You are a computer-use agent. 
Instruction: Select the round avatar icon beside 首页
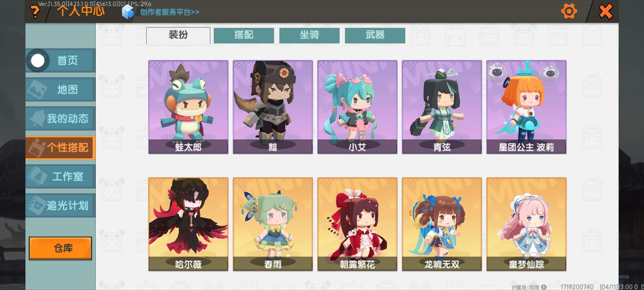pyautogui.click(x=38, y=61)
